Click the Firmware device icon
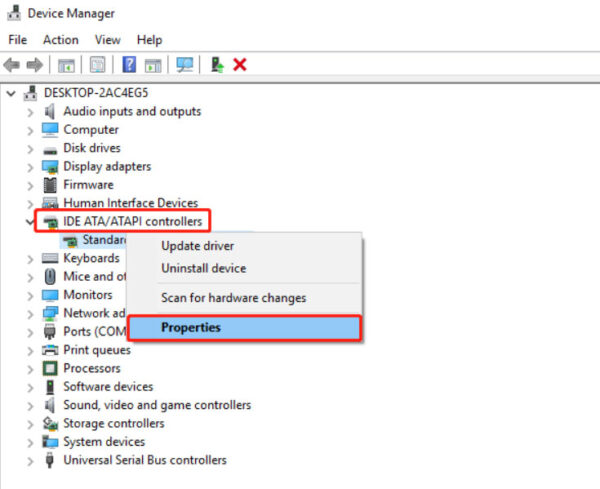Image resolution: width=600 pixels, height=489 pixels. coord(51,185)
